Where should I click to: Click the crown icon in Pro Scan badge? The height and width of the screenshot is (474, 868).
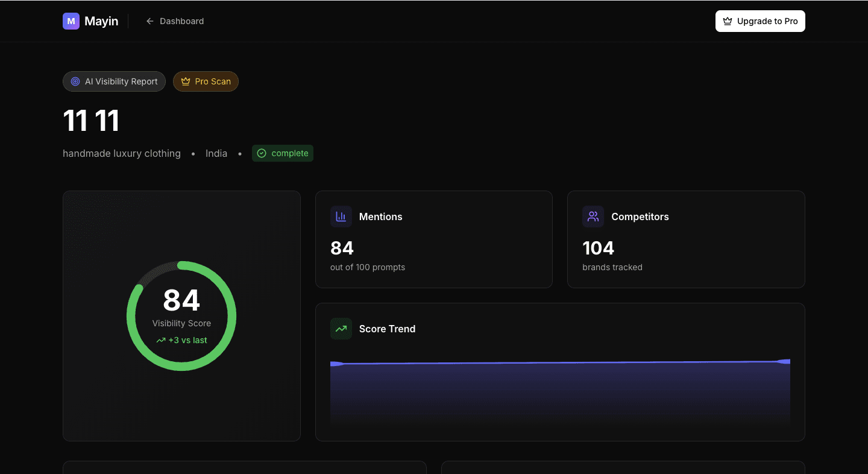pos(185,81)
